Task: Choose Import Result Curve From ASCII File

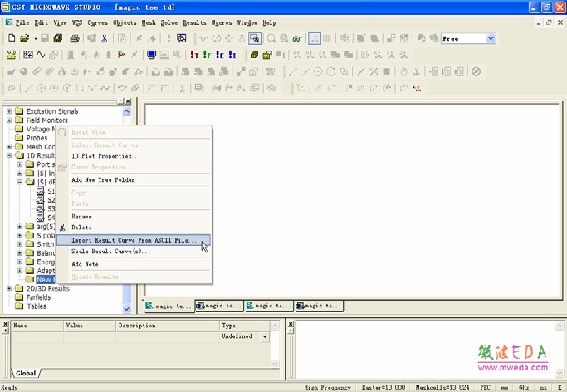Action: click(x=134, y=240)
